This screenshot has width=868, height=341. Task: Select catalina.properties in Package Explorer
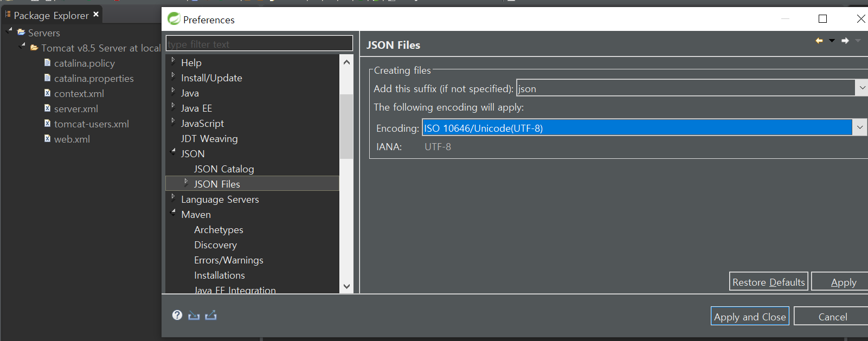94,79
